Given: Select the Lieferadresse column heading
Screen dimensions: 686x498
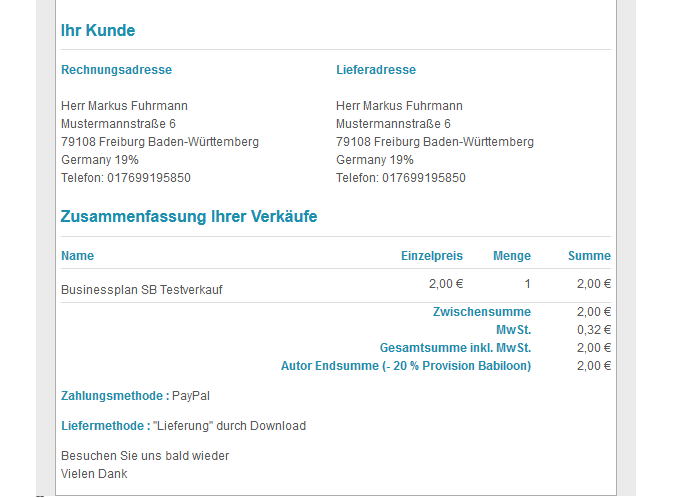Looking at the screenshot, I should 375,70.
